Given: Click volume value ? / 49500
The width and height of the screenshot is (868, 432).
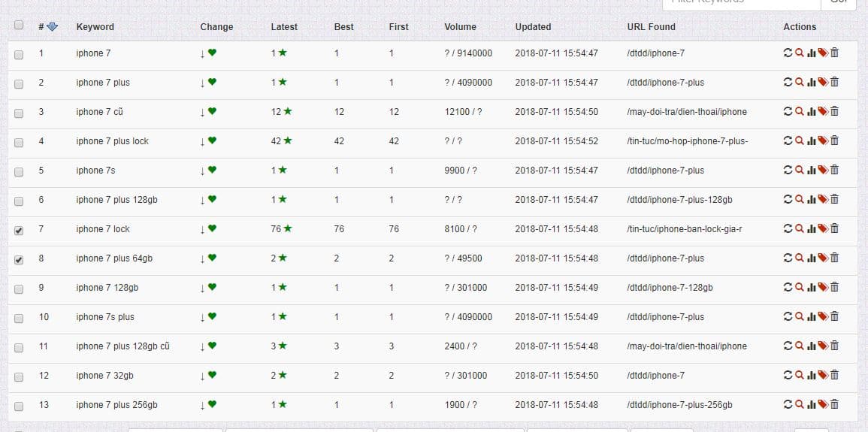Looking at the screenshot, I should pos(464,258).
